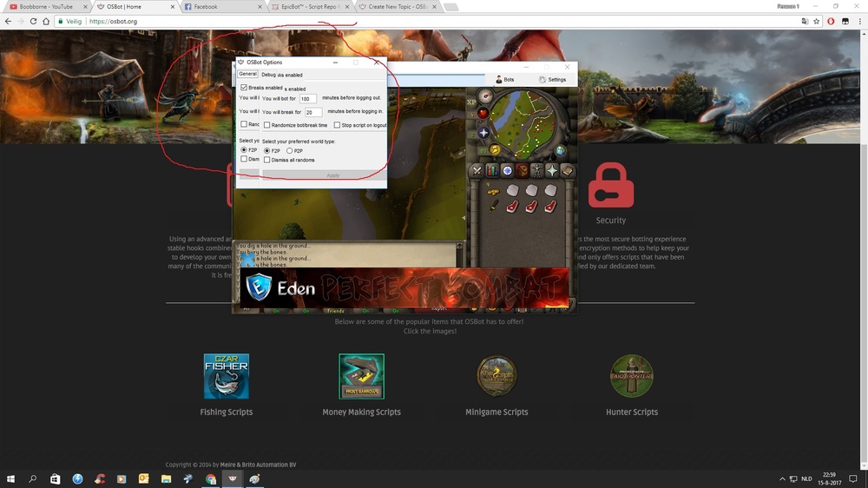Uncheck the Breaks enabled checkbox

244,88
